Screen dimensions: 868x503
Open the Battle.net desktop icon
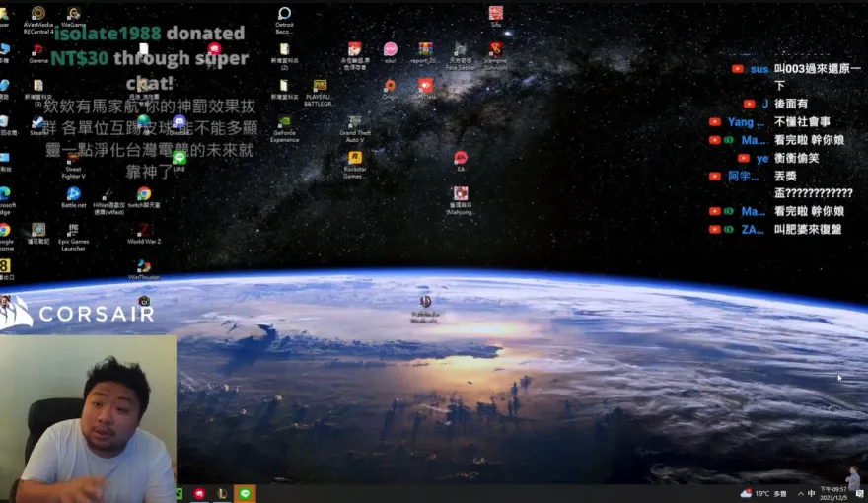73,194
